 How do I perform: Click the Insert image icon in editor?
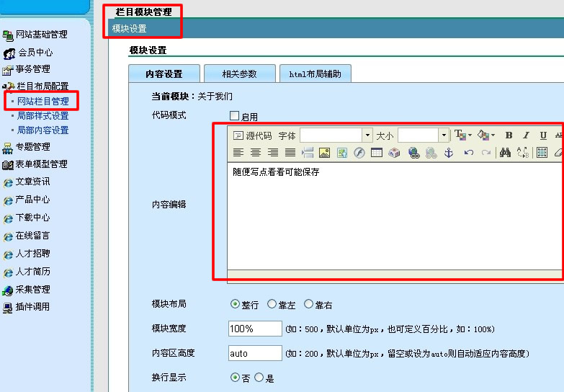coord(324,153)
